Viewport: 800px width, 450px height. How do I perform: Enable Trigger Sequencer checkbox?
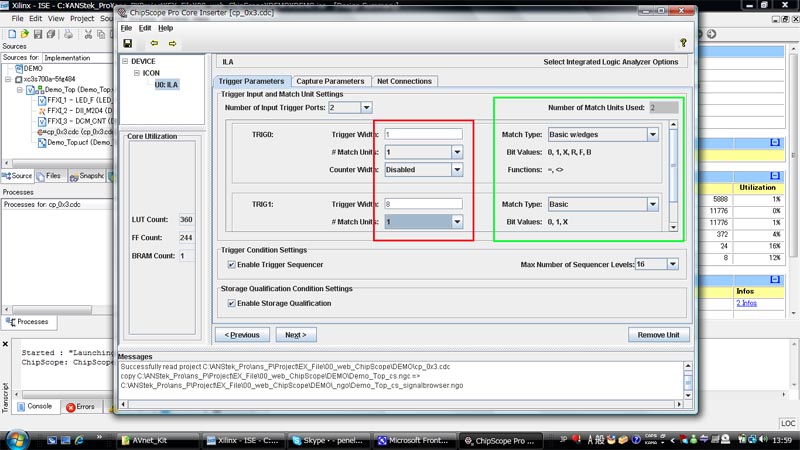(232, 265)
